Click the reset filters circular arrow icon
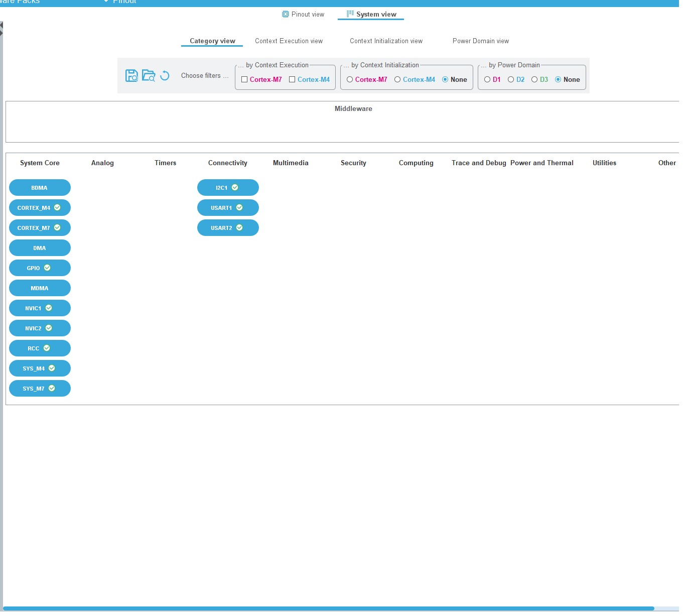 click(x=165, y=76)
